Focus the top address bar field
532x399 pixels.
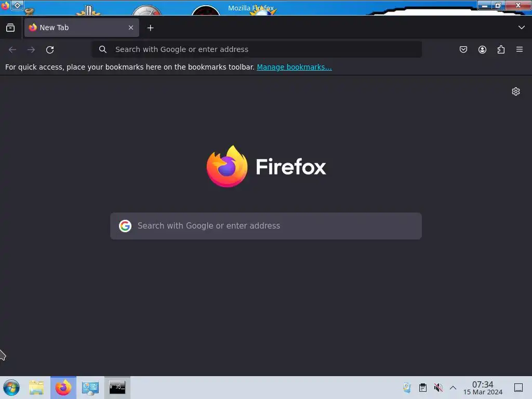coord(257,49)
